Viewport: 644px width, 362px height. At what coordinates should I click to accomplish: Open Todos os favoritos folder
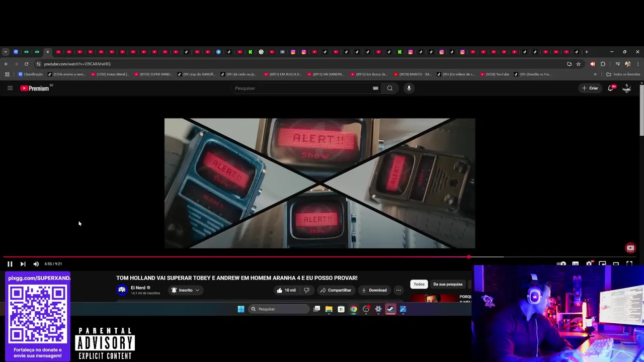623,74
